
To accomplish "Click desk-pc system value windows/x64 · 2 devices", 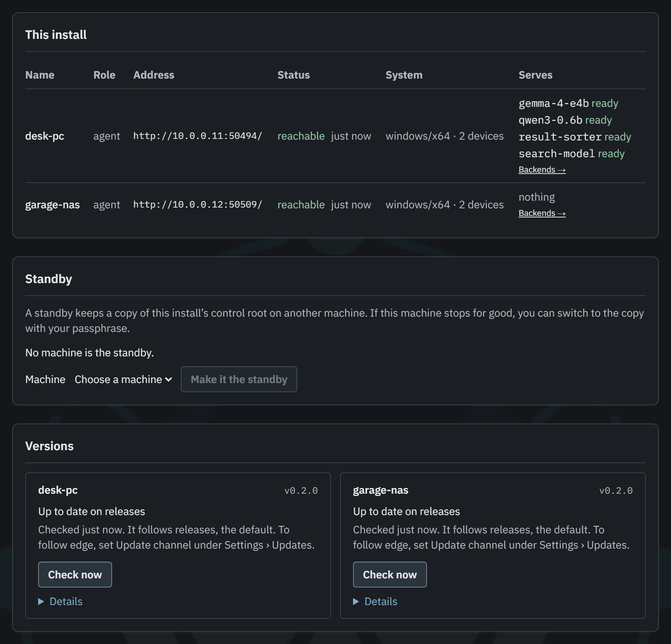I will pyautogui.click(x=445, y=136).
